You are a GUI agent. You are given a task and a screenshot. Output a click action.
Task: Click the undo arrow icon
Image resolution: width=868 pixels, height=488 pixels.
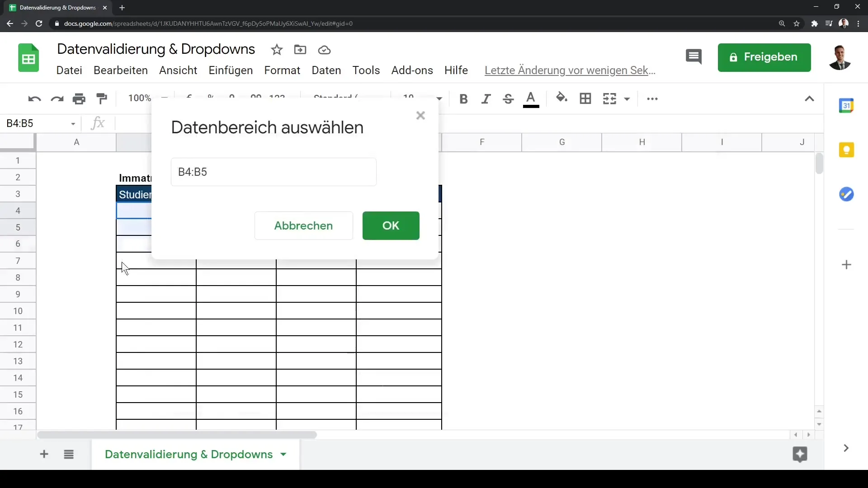tap(34, 99)
